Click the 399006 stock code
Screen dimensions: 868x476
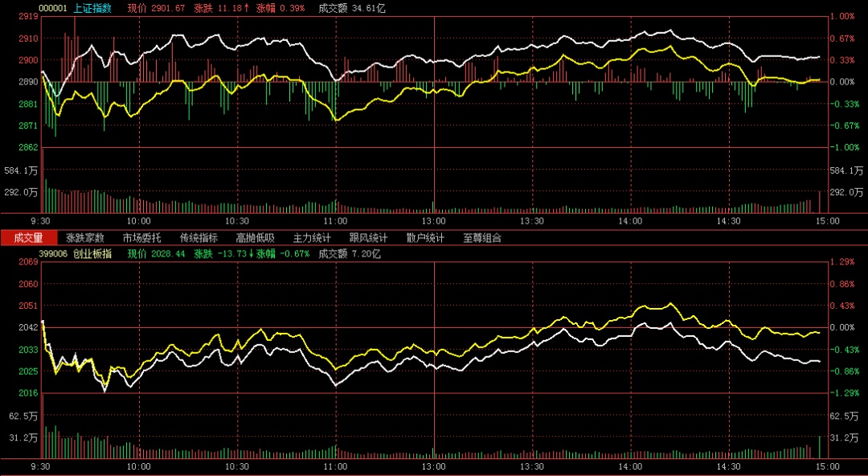53,253
